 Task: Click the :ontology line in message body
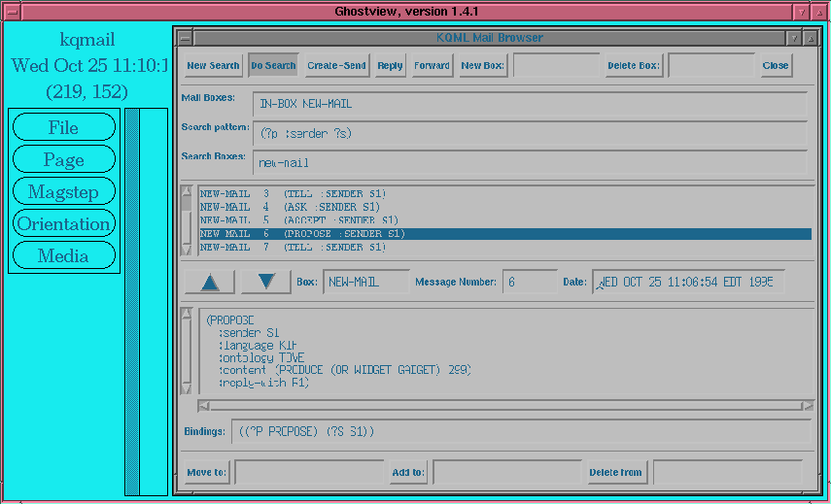point(261,357)
